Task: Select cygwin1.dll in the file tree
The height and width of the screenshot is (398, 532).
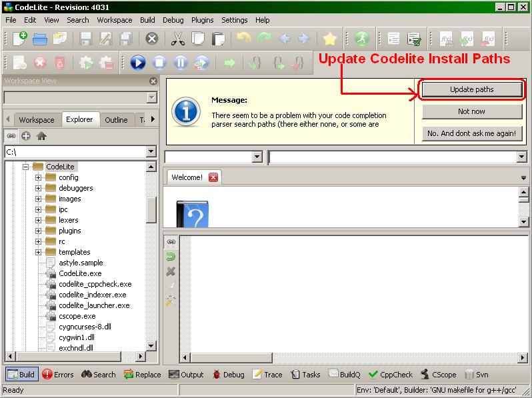Action: click(x=77, y=337)
